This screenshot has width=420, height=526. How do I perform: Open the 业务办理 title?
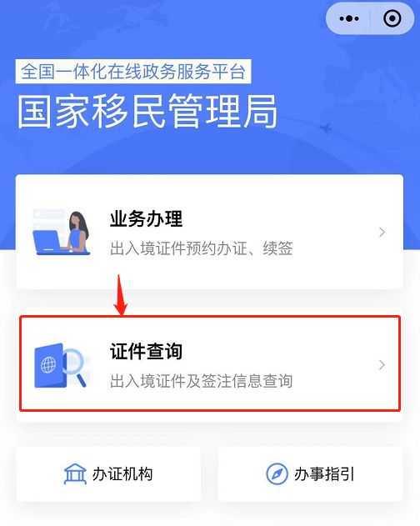[x=147, y=218]
